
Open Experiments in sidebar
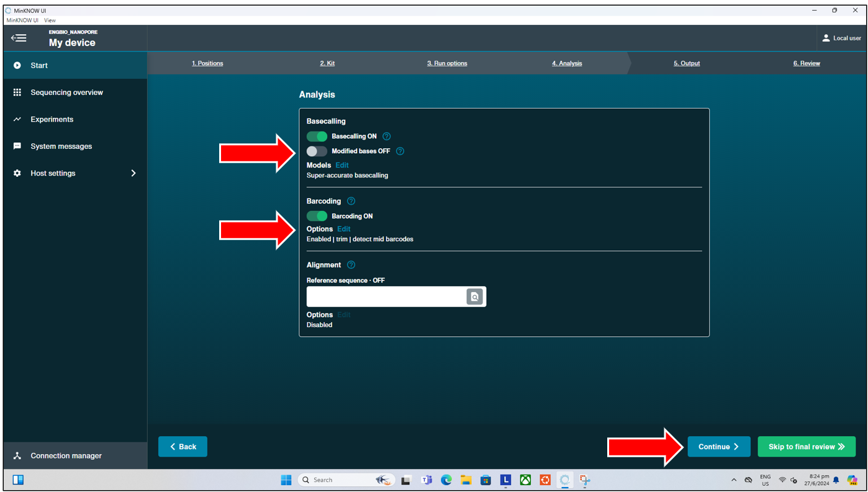(75, 119)
